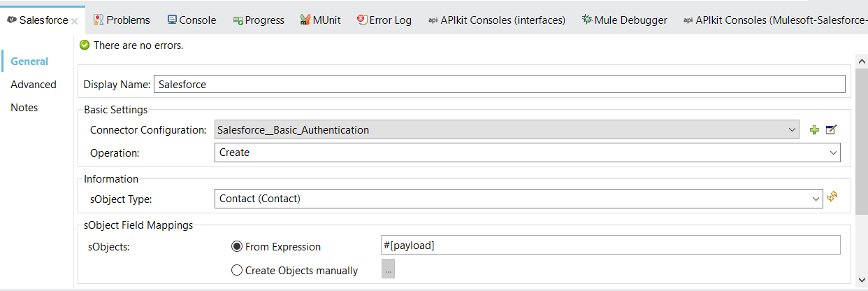868x291 pixels.
Task: Click the refresh sObject types icon
Action: point(832,198)
